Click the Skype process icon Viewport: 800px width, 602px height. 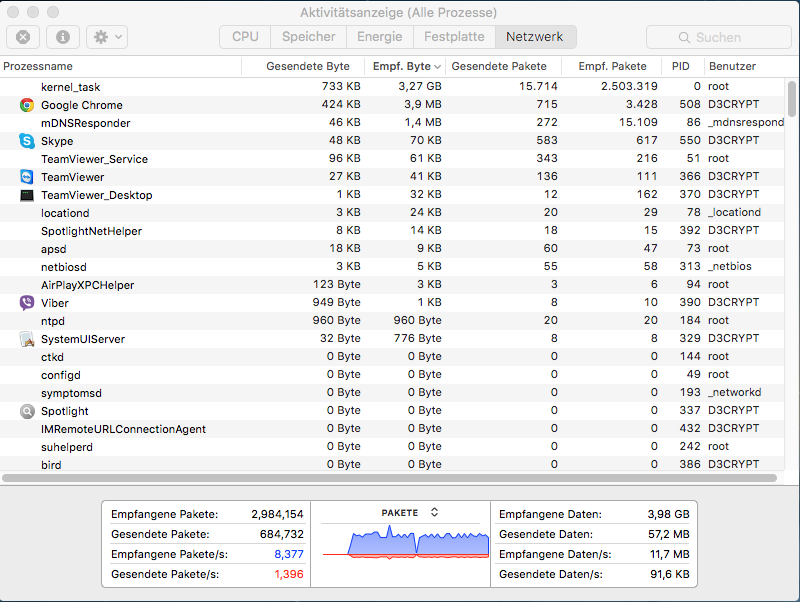[27, 141]
